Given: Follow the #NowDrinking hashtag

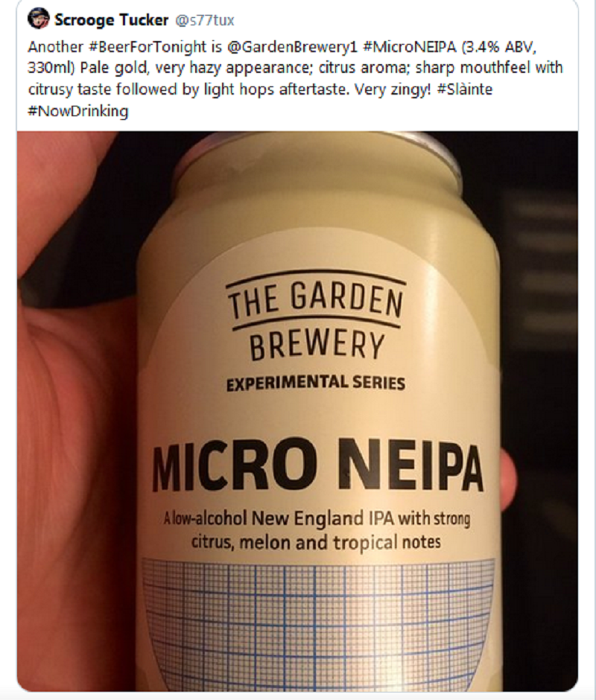Looking at the screenshot, I should click(x=78, y=111).
